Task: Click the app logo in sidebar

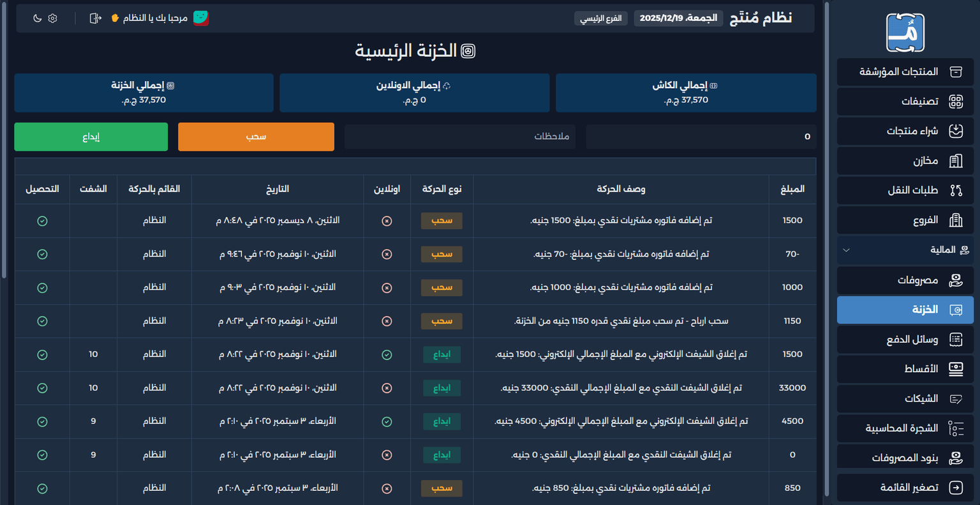Action: point(905,33)
